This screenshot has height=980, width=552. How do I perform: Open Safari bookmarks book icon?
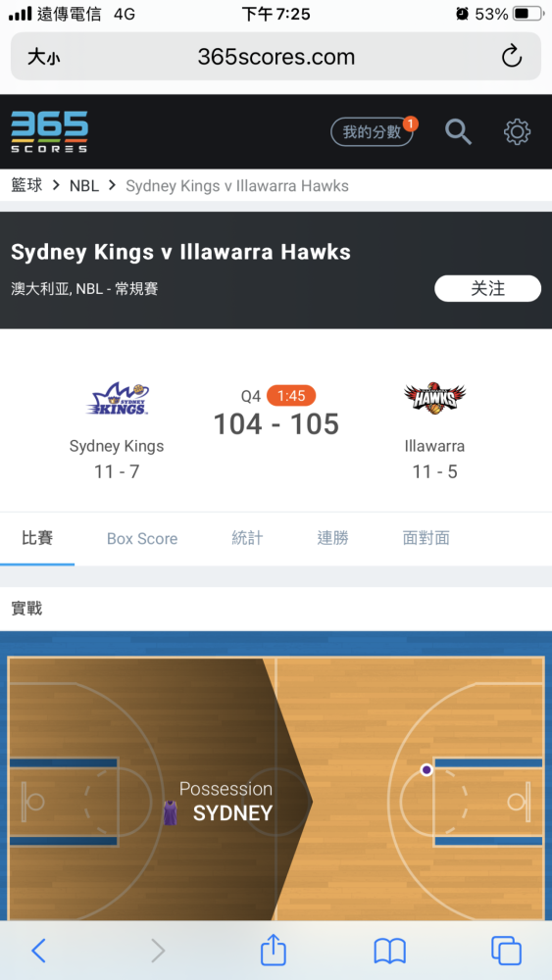coord(390,952)
